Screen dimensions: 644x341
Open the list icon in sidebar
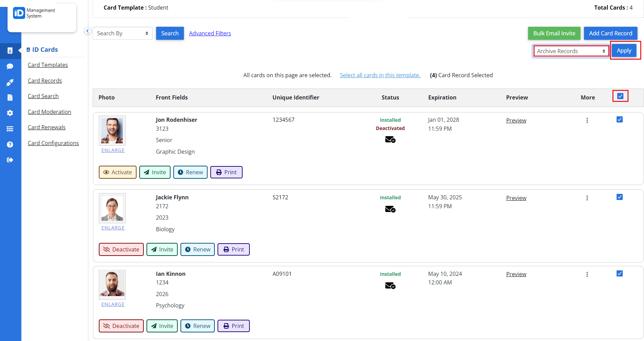tap(10, 129)
